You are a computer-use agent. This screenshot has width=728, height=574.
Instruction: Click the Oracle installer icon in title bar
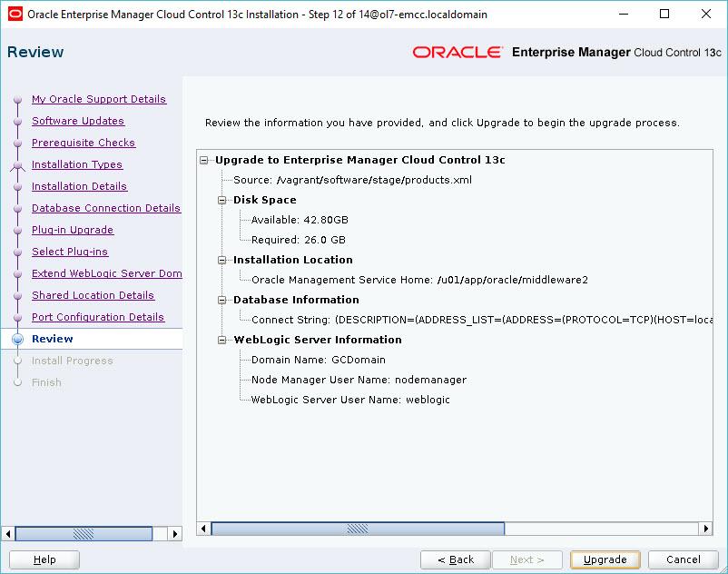(x=15, y=14)
